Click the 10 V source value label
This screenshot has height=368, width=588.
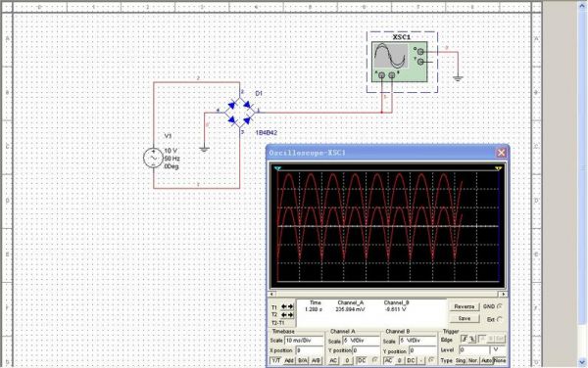click(x=171, y=151)
